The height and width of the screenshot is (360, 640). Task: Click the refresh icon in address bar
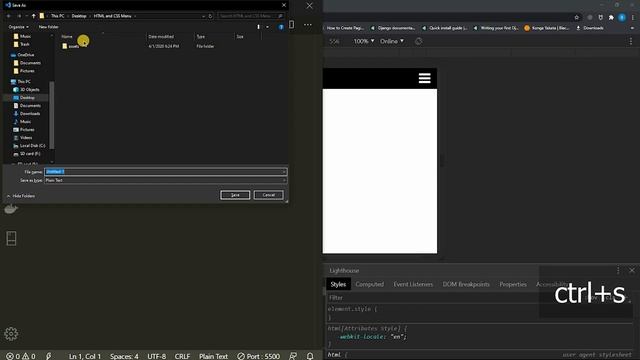210,16
